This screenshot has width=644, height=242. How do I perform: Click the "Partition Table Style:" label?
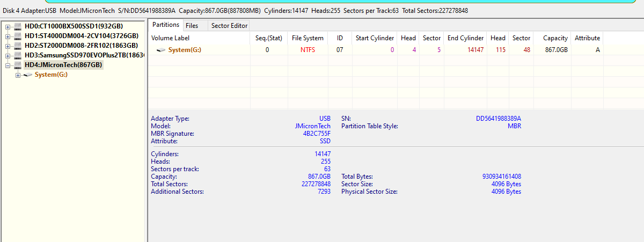click(370, 126)
